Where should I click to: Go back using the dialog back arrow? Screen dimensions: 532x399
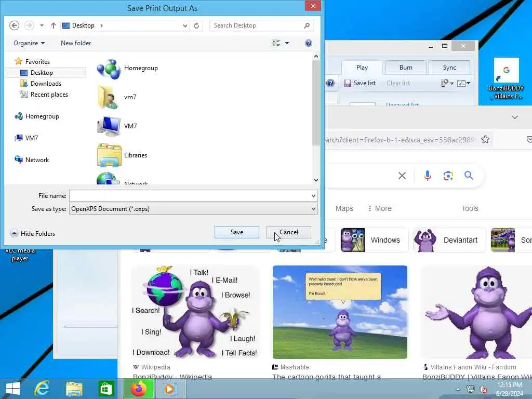point(14,25)
